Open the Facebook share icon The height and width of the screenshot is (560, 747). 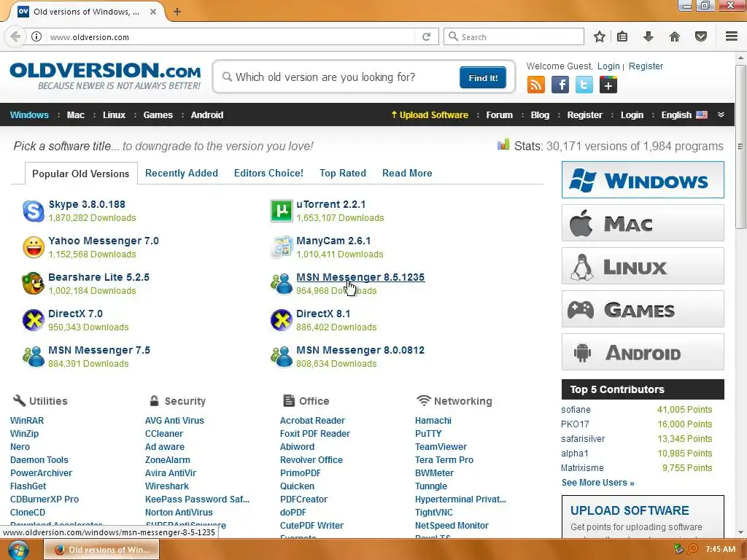pyautogui.click(x=560, y=85)
